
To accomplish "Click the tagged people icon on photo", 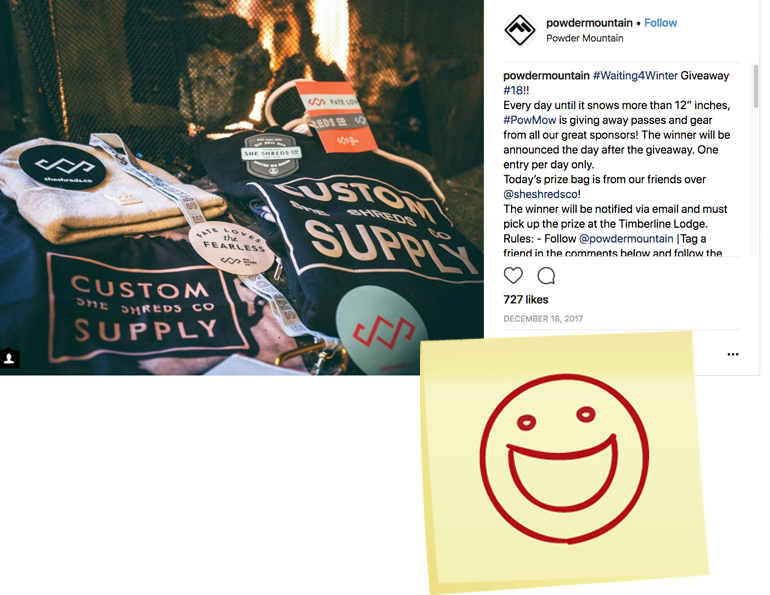I will (x=9, y=358).
